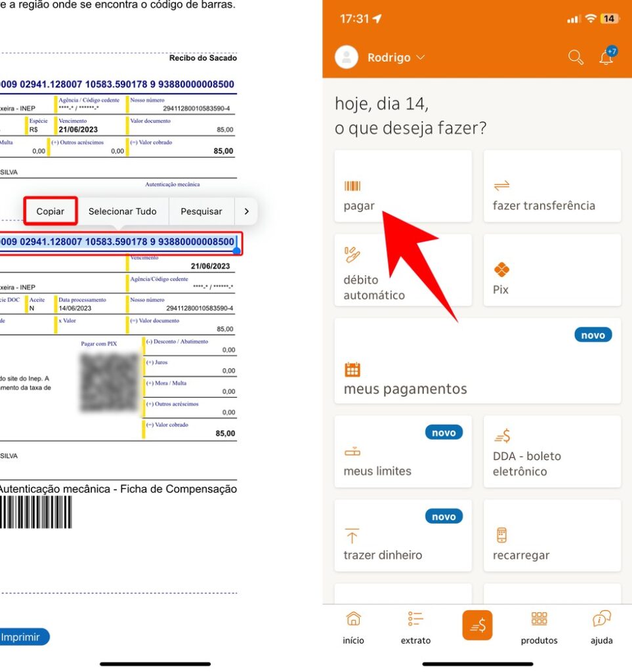
Task: Open the débito automático tile
Action: pyautogui.click(x=403, y=270)
